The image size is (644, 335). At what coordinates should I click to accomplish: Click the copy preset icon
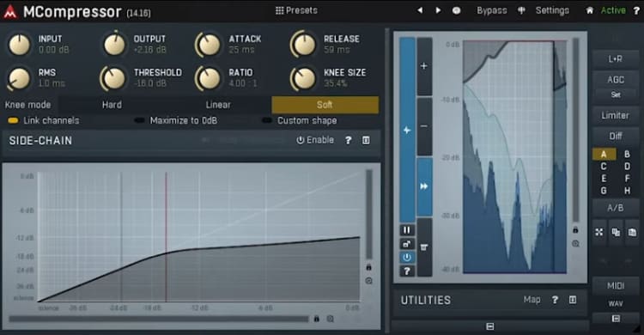(x=616, y=233)
